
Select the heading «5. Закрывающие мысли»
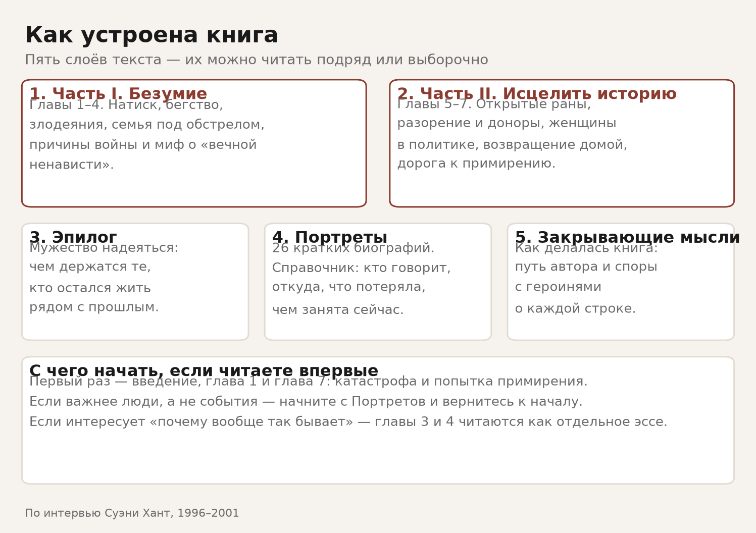pos(627,237)
